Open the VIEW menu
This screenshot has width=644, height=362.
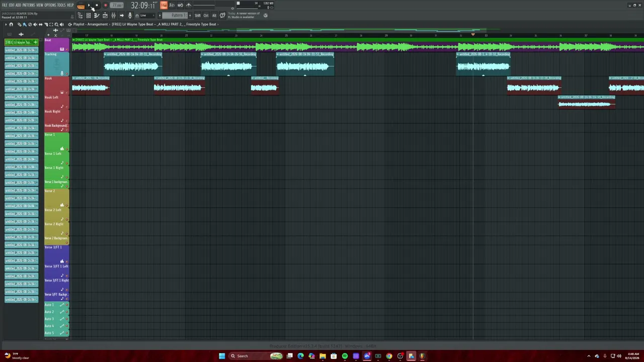tap(40, 5)
